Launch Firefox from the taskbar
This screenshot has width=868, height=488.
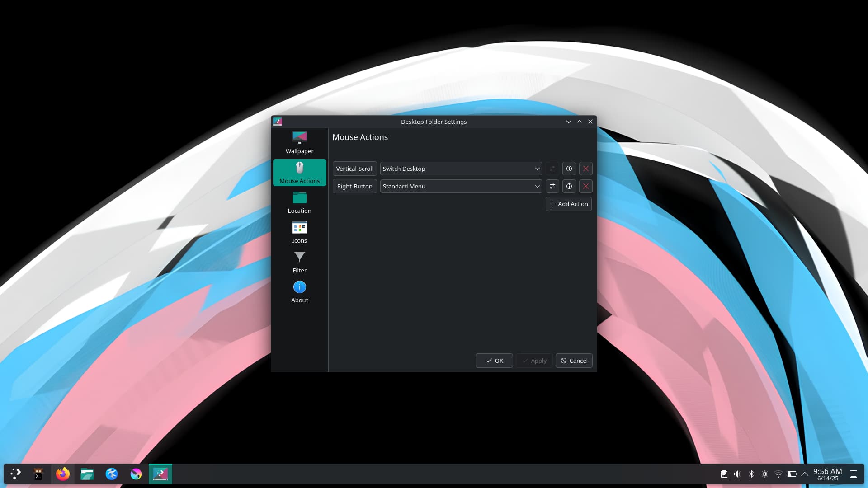(x=63, y=474)
